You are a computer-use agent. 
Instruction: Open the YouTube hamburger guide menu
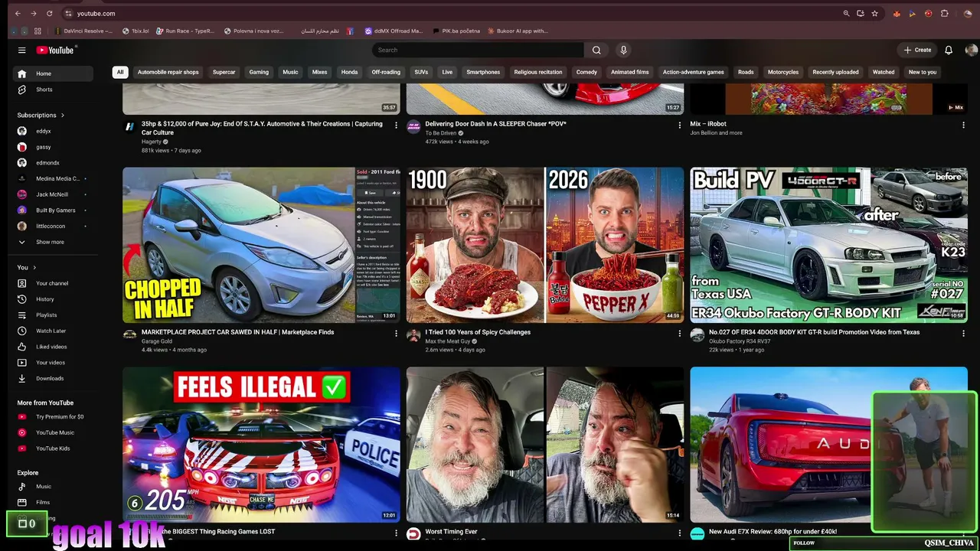coord(21,51)
